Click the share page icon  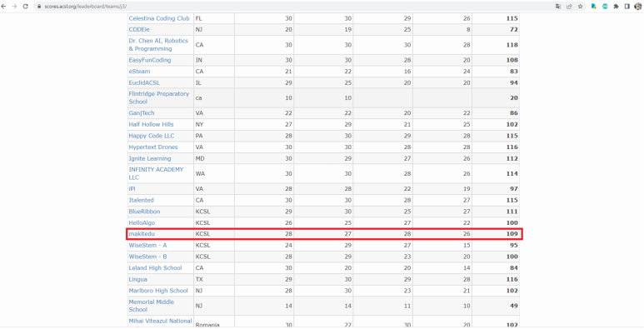[569, 7]
